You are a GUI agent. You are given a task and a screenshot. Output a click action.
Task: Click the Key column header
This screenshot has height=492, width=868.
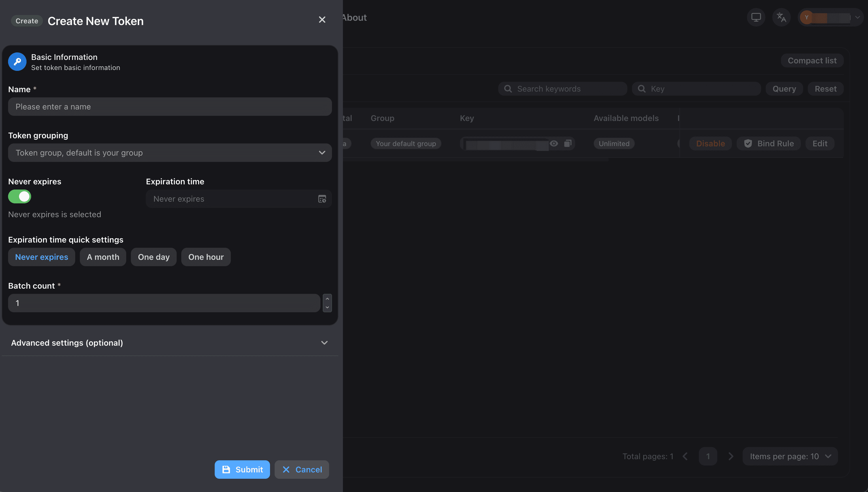click(x=467, y=118)
